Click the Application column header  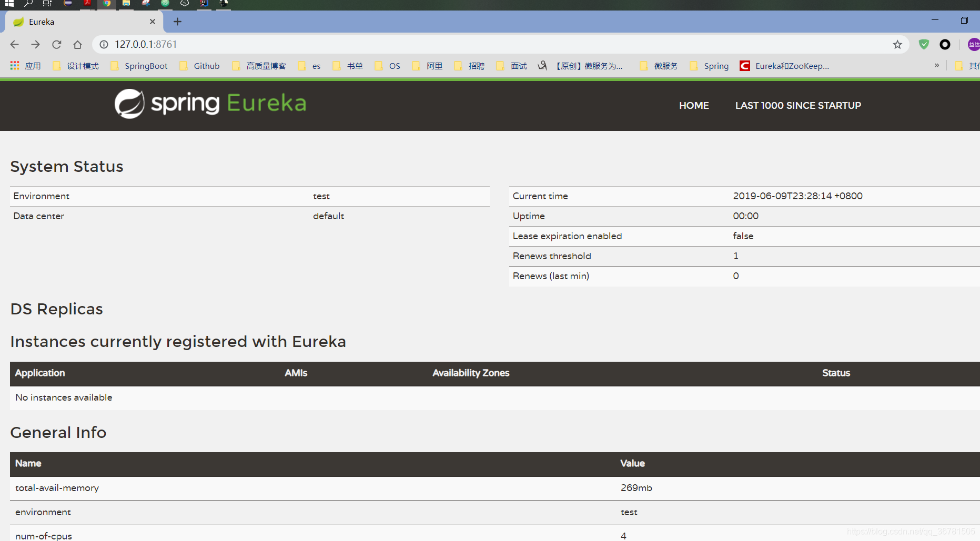point(40,373)
